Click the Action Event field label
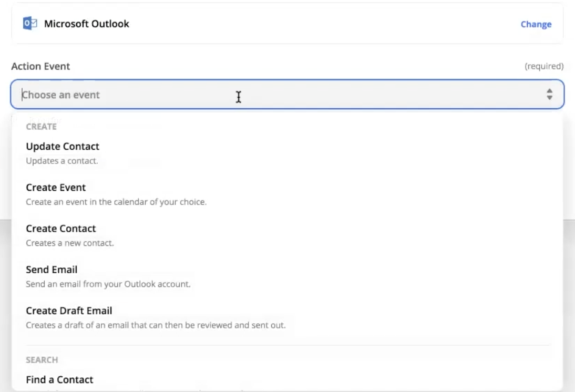Screen dimensions: 575x392 pos(40,66)
